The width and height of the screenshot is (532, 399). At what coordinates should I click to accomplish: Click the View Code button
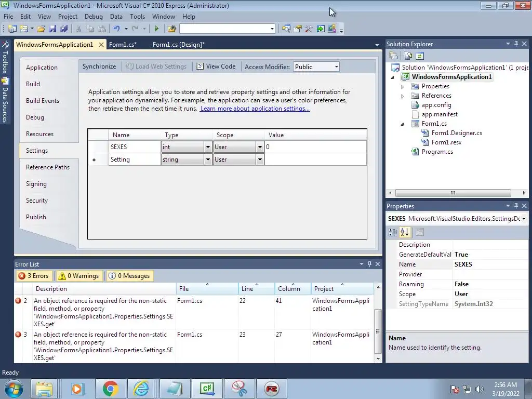tap(216, 66)
